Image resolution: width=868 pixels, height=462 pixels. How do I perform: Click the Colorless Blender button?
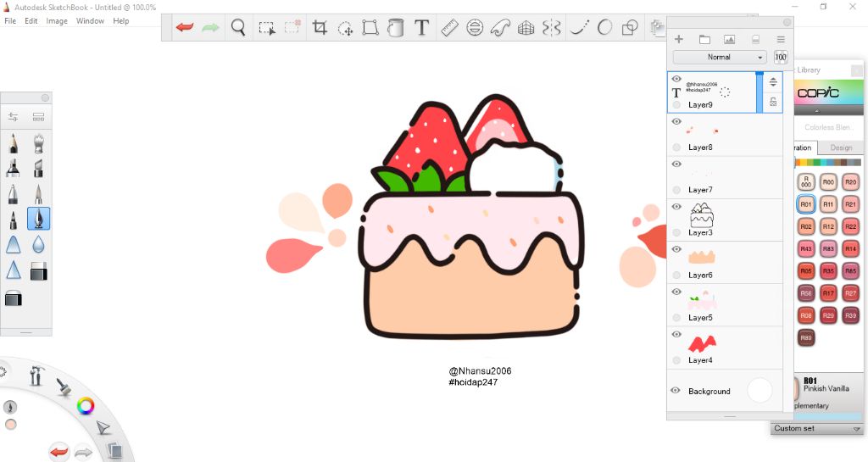pos(827,127)
